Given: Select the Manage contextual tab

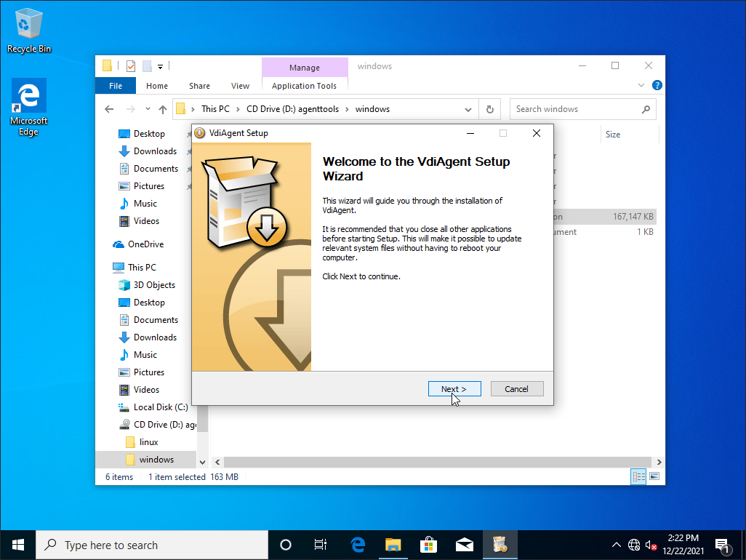Looking at the screenshot, I should point(305,68).
